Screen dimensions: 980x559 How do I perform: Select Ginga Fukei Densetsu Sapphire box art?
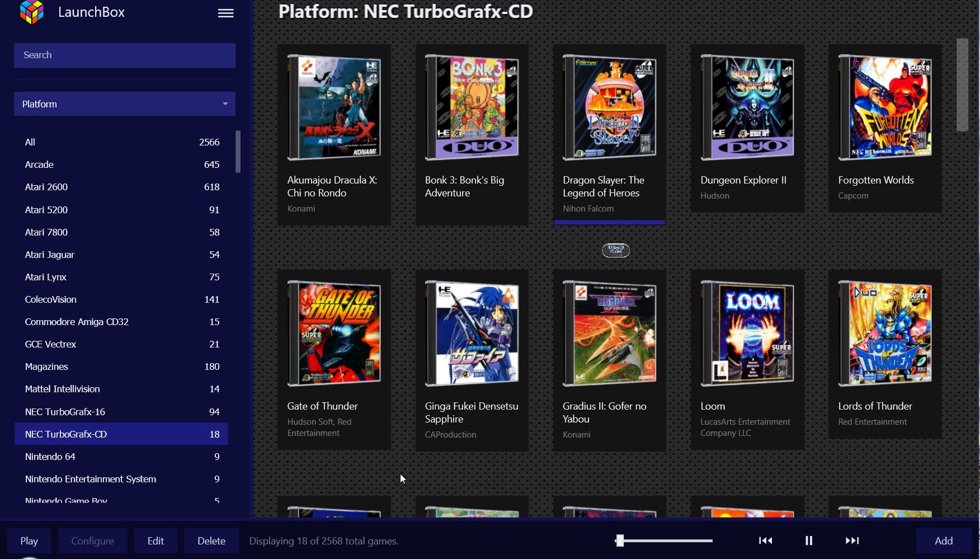(472, 333)
